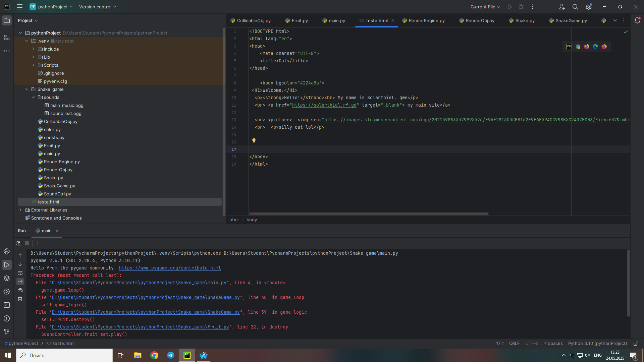The image size is (644, 362).
Task: Open the Version control menu
Action: pos(97,7)
